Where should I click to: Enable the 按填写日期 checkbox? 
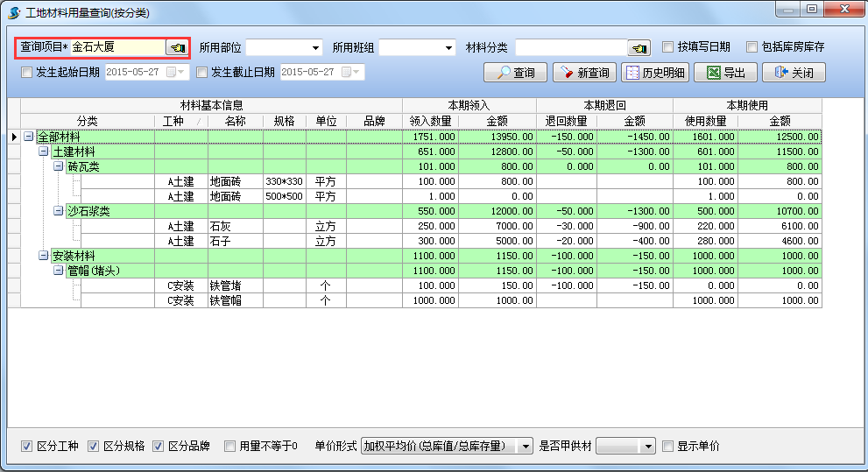point(668,47)
